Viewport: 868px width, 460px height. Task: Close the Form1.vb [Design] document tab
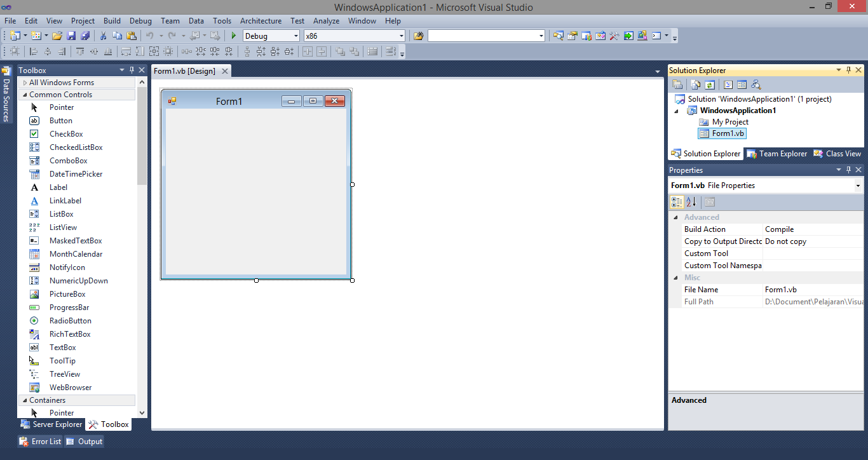point(224,71)
